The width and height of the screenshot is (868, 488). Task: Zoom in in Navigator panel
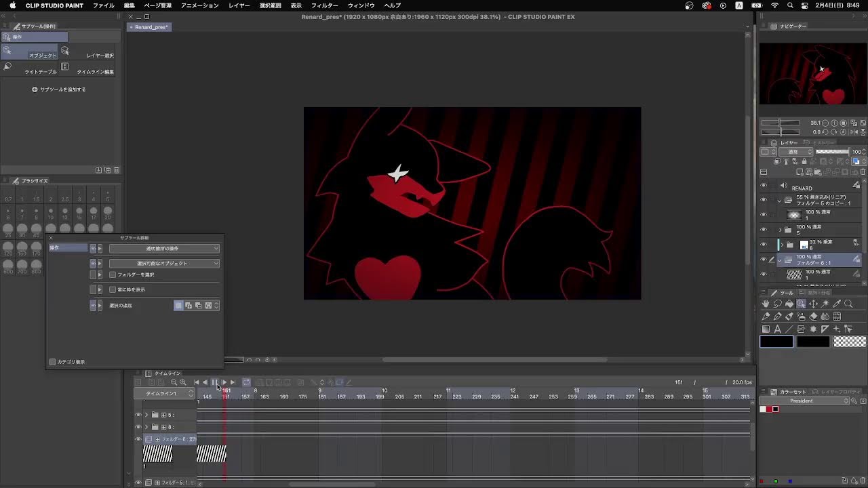[834, 123]
